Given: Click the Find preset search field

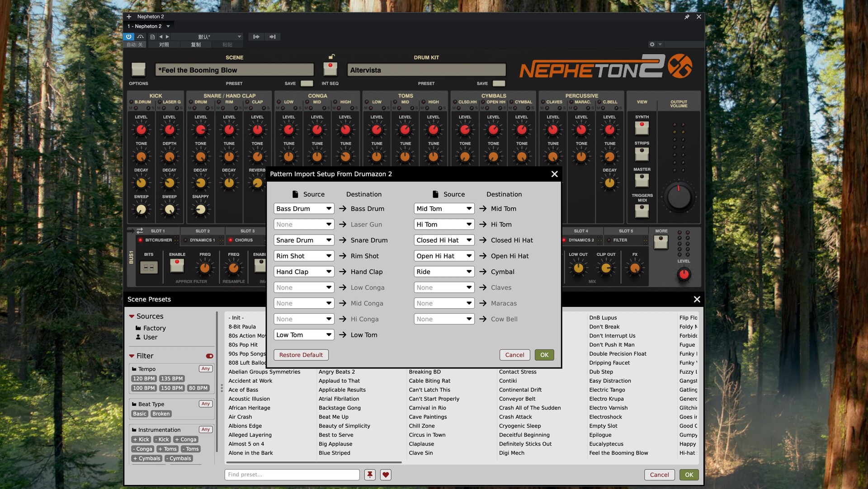Looking at the screenshot, I should [x=292, y=475].
